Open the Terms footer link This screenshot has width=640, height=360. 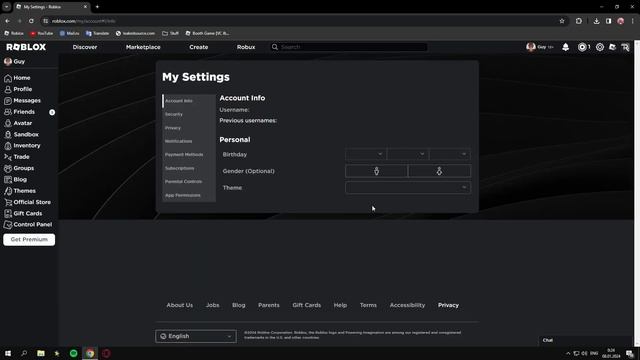click(x=368, y=305)
